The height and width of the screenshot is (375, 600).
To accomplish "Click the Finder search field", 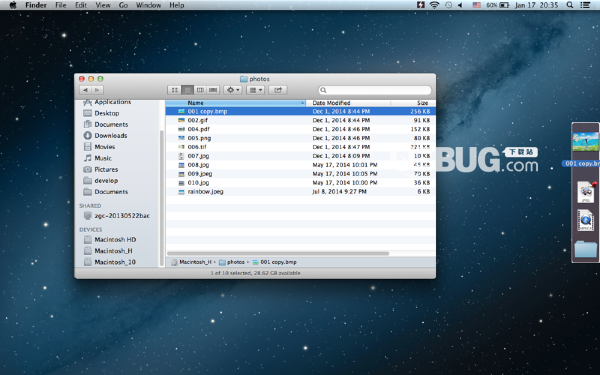I will pyautogui.click(x=375, y=90).
